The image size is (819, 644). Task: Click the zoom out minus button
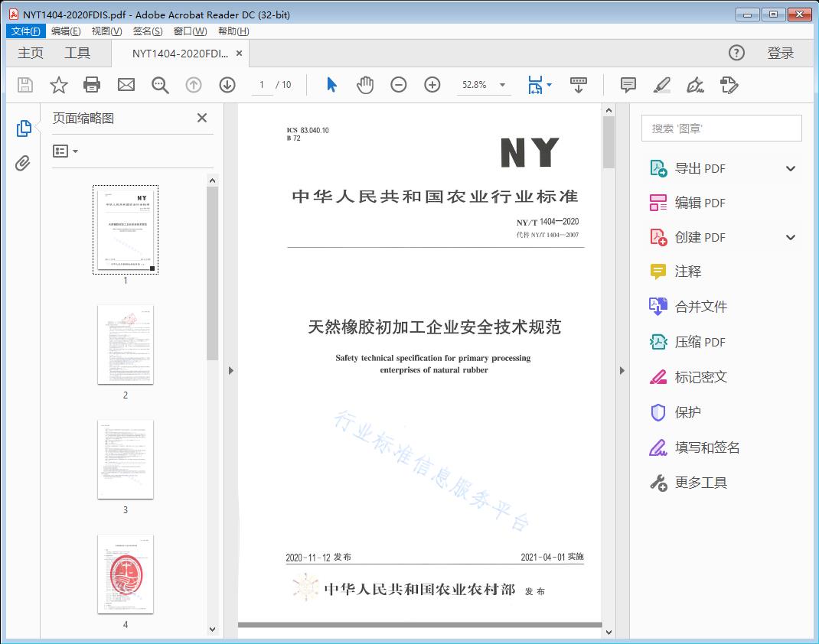[x=399, y=85]
